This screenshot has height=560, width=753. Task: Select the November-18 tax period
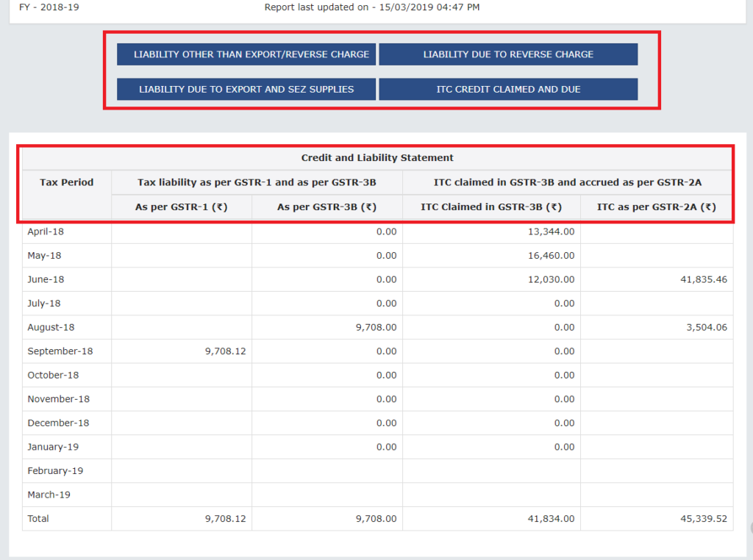click(x=59, y=399)
